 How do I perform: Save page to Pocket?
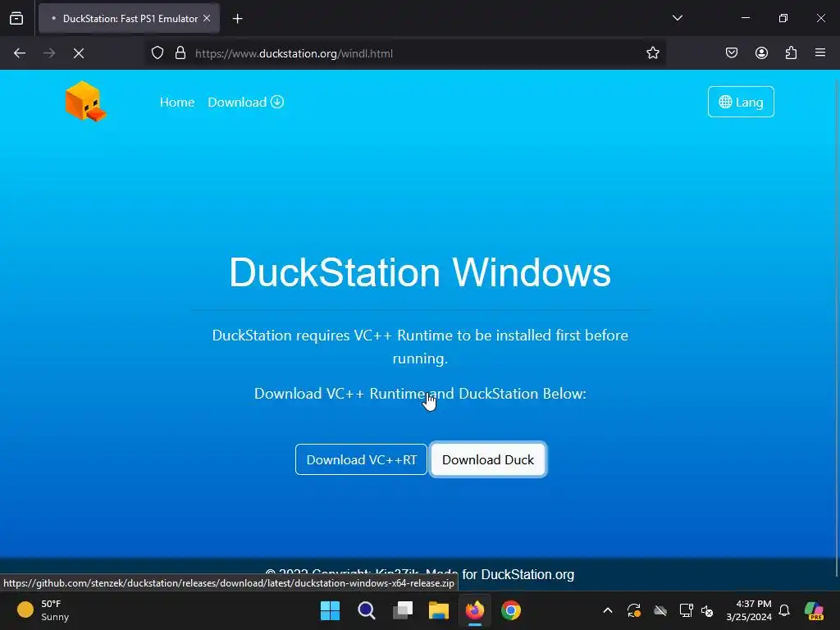[x=732, y=53]
